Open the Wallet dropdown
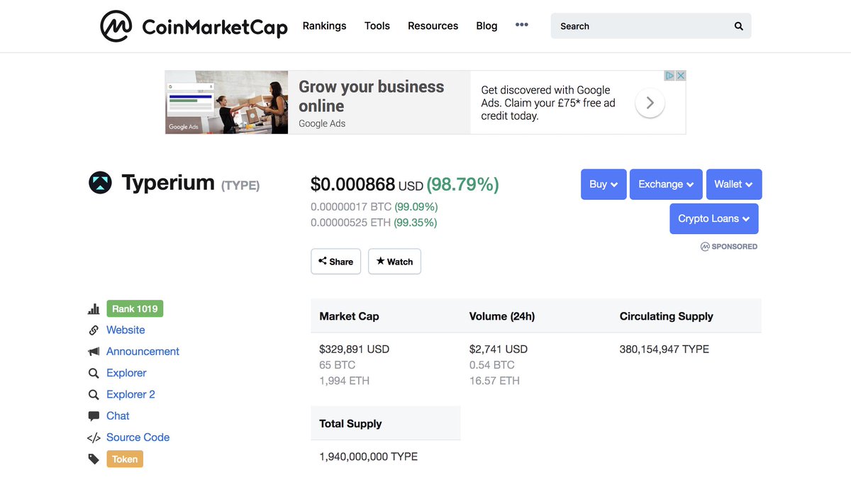851x504 pixels. point(734,184)
